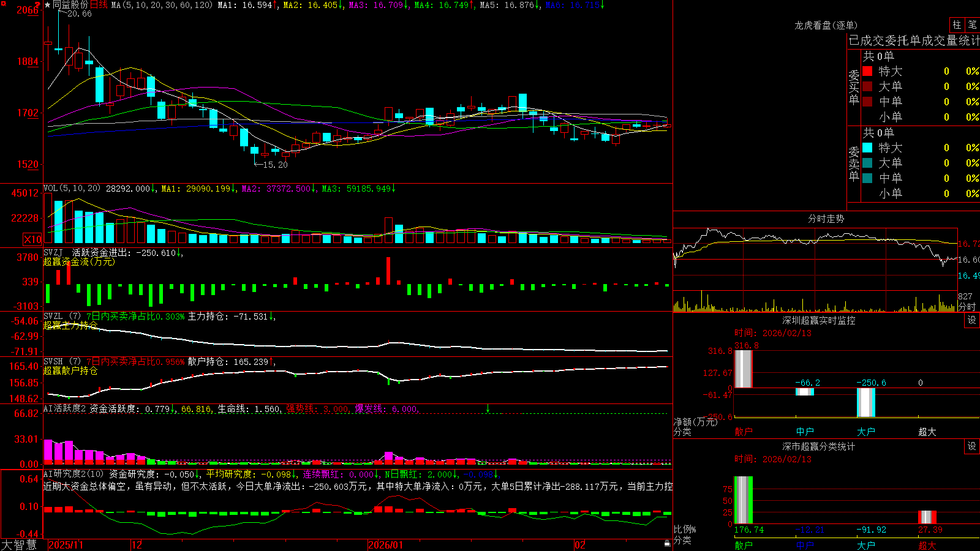Click the 27.39 超大 bar in 分类统计

coord(927,517)
